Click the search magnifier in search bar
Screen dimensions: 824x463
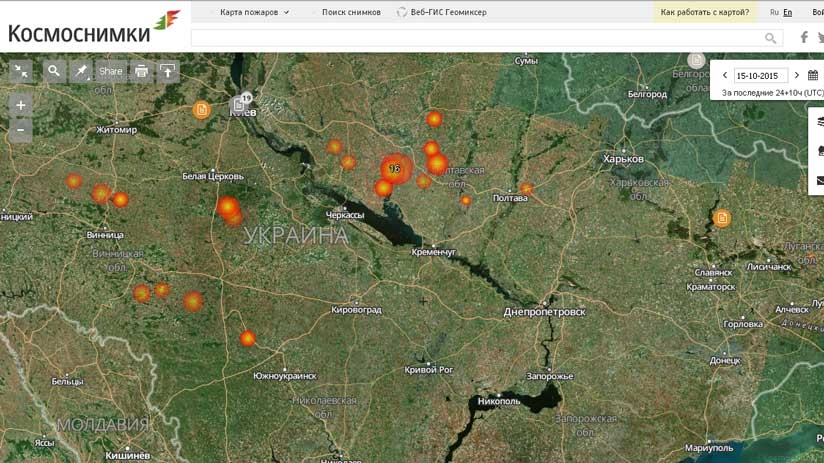click(770, 38)
